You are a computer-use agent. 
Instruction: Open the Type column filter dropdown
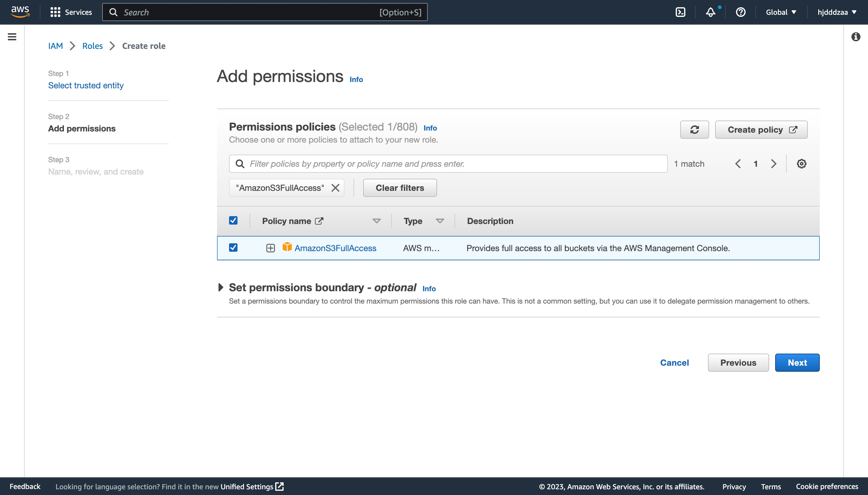440,221
